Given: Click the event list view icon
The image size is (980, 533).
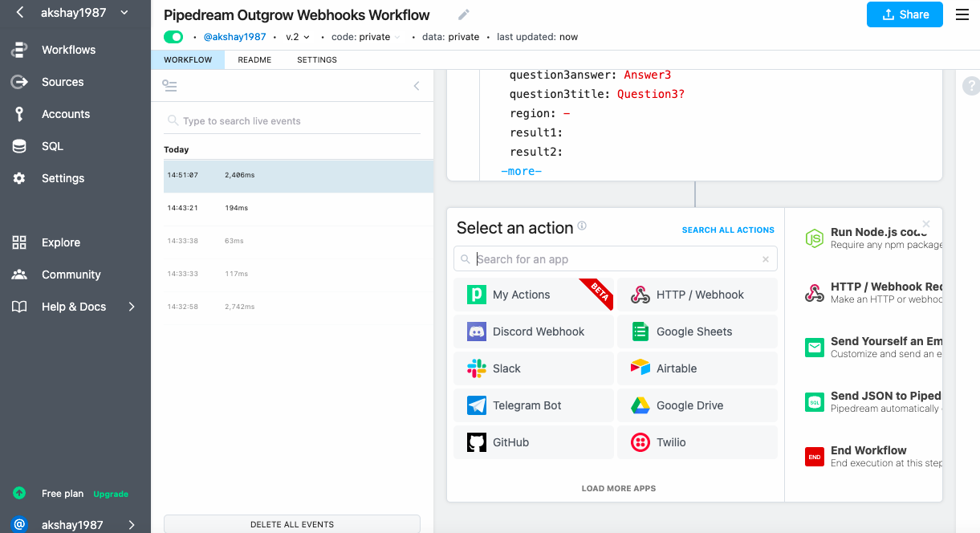Looking at the screenshot, I should pyautogui.click(x=169, y=85).
